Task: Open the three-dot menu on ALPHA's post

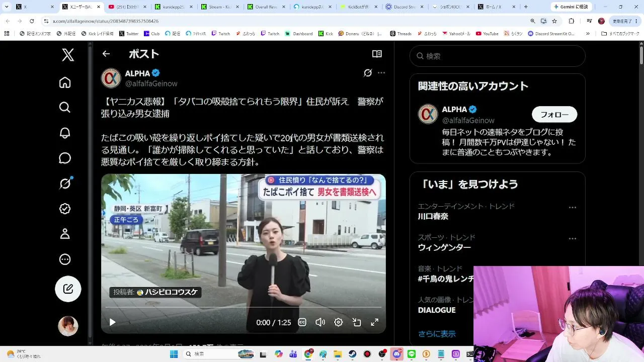Action: pos(381,73)
